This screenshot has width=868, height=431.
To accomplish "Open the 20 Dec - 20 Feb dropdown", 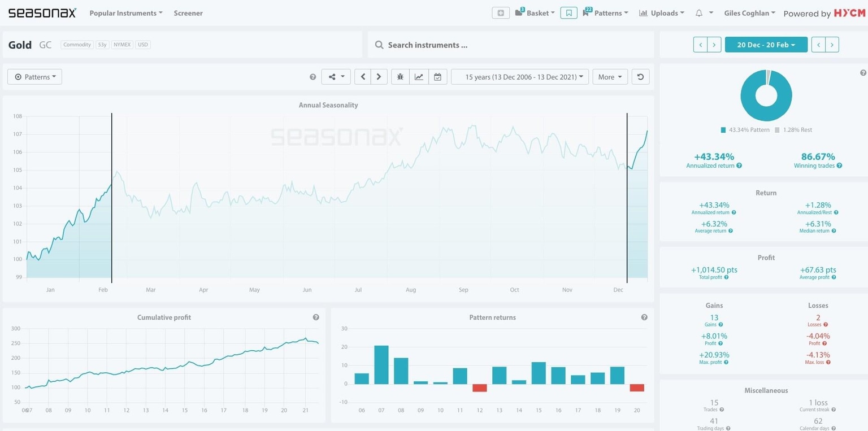I will tap(766, 45).
